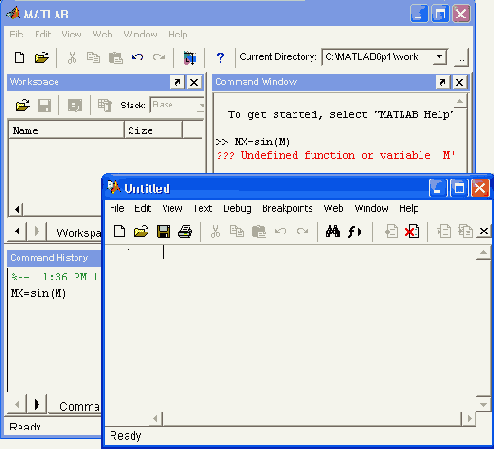This screenshot has width=494, height=449.
Task: Click Cut scissors icon in MATLAB toolbar
Action: pos(72,57)
